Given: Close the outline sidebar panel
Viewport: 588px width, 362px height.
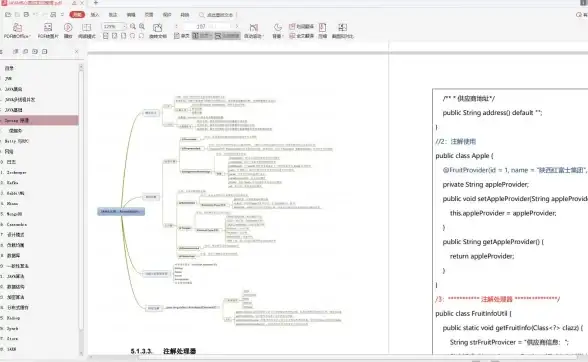Looking at the screenshot, I should click(76, 51).
